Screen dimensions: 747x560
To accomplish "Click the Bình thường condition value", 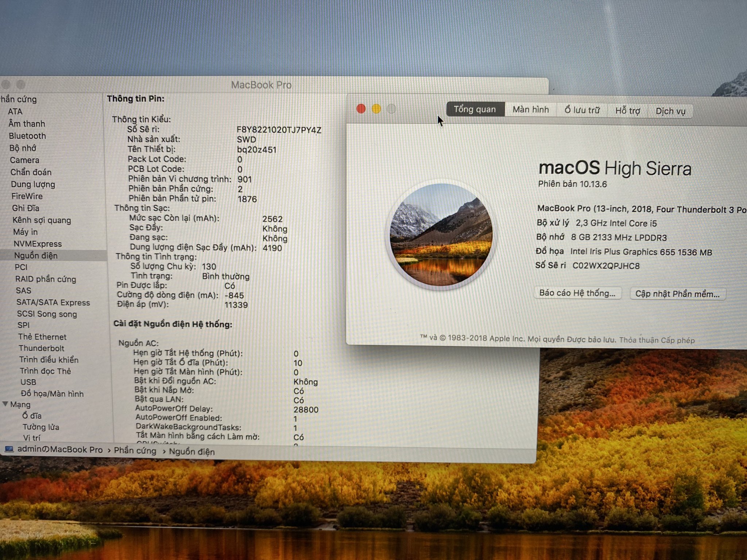I will (226, 276).
